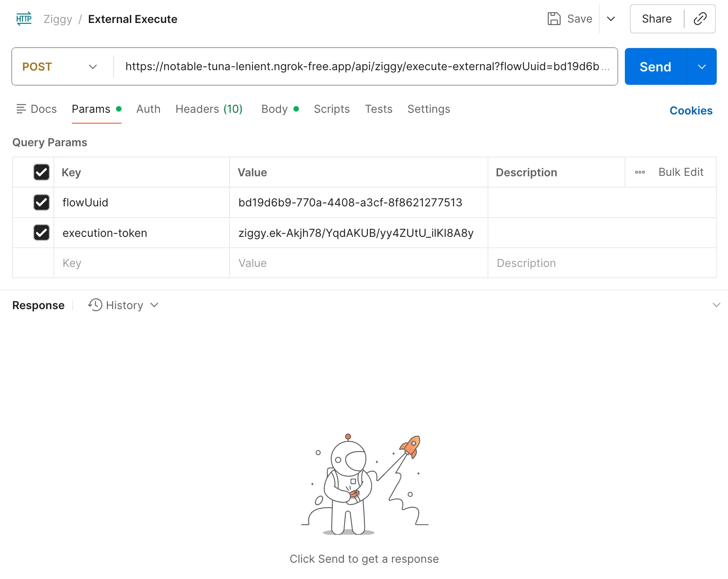The image size is (728, 579).
Task: Copy the request link via link icon
Action: pyautogui.click(x=700, y=19)
